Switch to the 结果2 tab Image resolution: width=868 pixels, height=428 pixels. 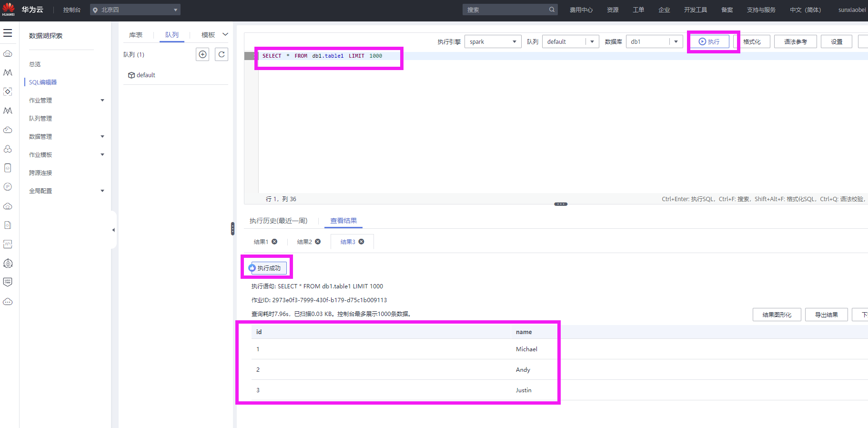tap(304, 242)
